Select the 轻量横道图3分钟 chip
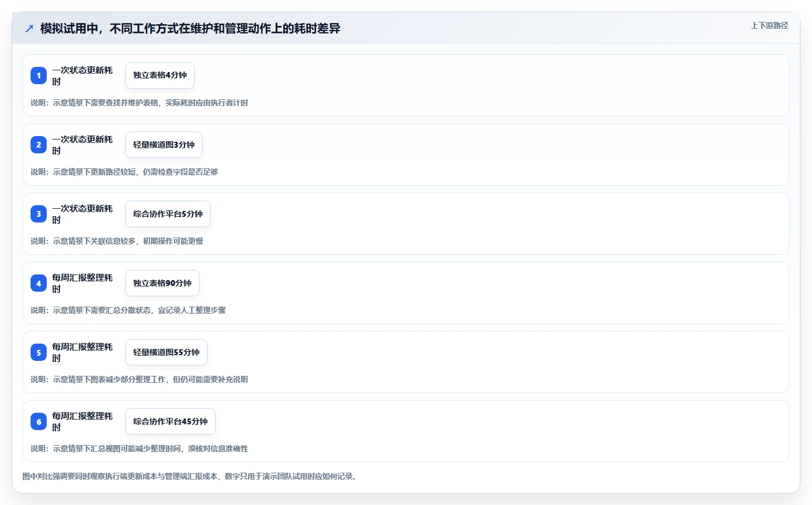 pyautogui.click(x=164, y=145)
